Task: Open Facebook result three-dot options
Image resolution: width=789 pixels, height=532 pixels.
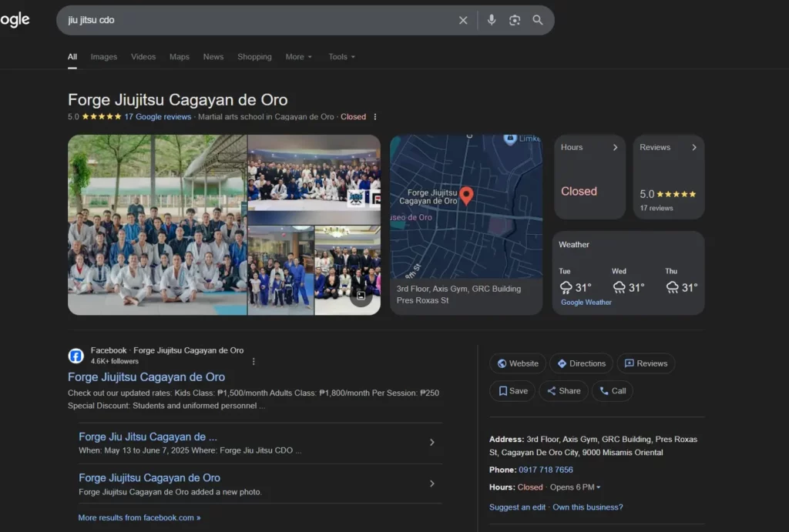Action: [253, 361]
